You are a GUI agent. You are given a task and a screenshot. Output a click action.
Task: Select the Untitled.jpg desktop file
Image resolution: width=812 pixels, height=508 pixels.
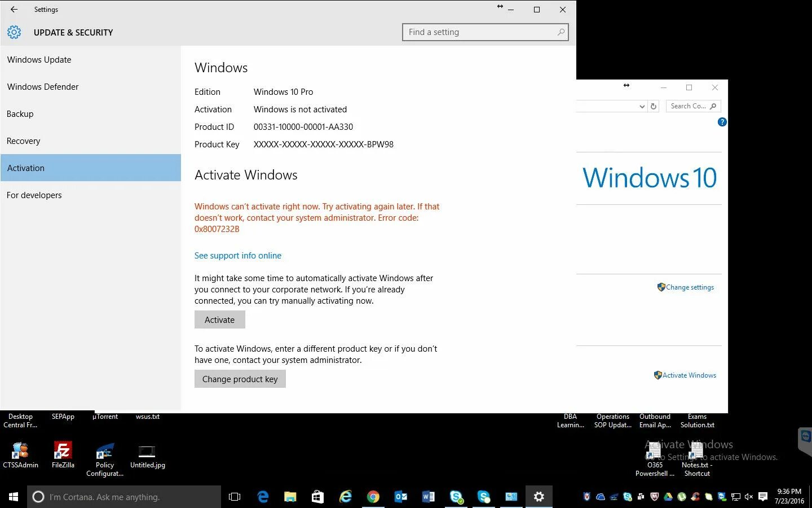147,456
